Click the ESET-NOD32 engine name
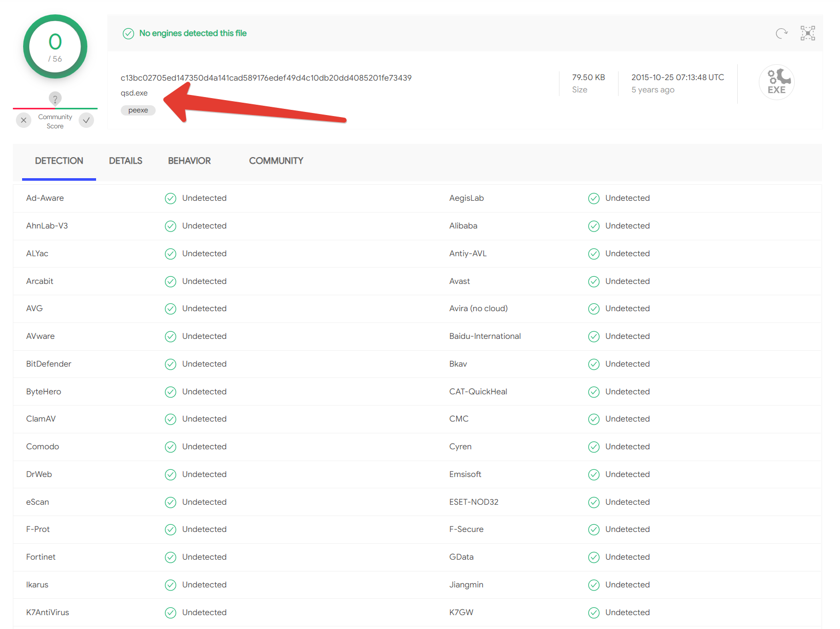840x629 pixels. pos(474,502)
